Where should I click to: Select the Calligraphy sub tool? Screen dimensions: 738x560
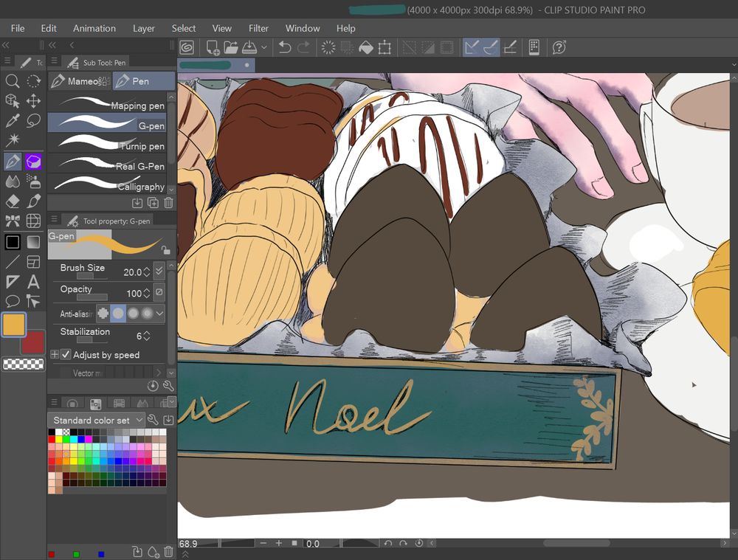111,186
